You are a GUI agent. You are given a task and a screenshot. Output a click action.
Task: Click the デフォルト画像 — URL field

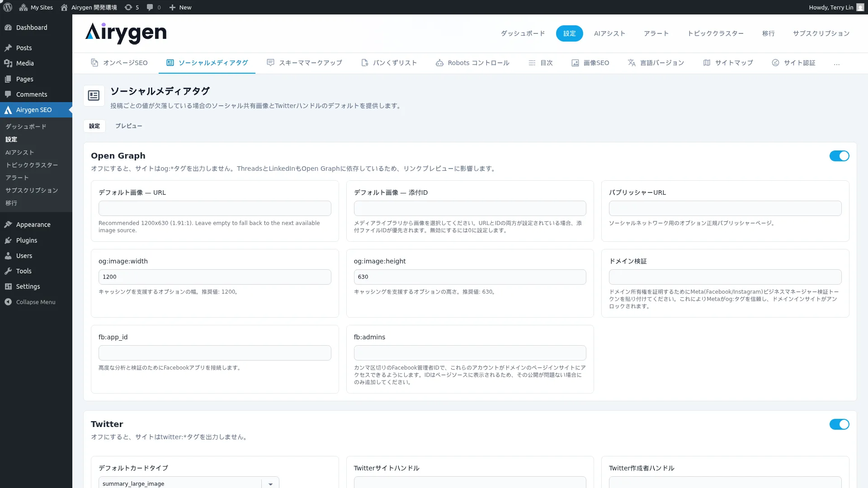click(215, 208)
